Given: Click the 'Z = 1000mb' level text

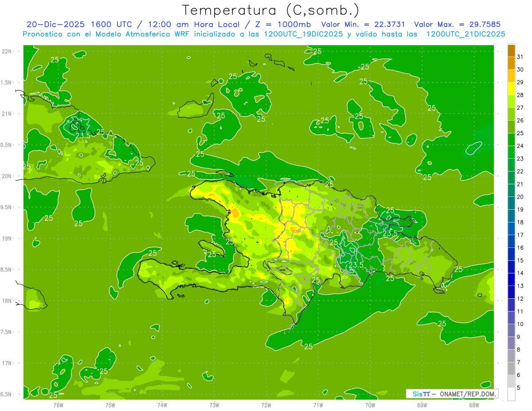Looking at the screenshot, I should (x=282, y=24).
